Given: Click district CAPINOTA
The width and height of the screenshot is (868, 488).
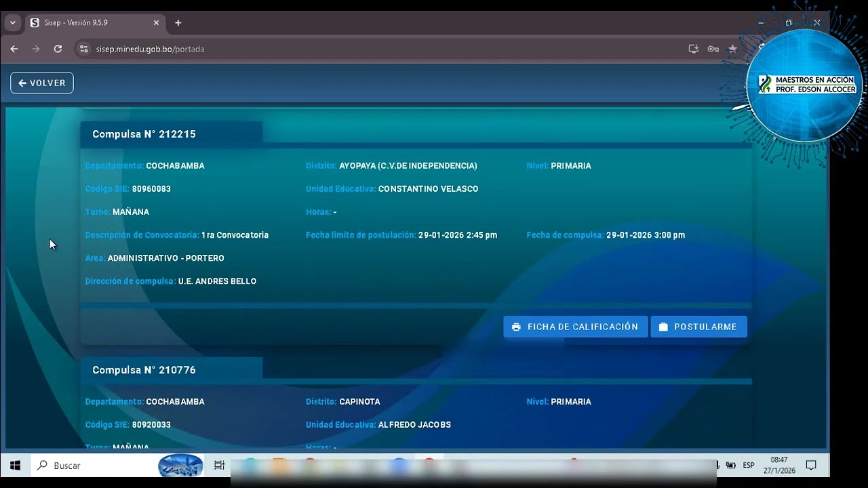Looking at the screenshot, I should coord(359,402).
